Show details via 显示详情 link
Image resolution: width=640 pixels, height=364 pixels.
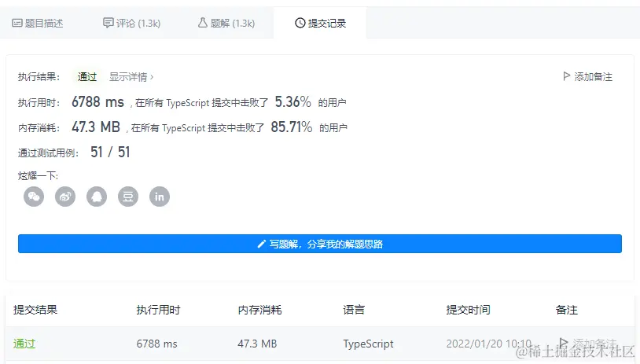pos(131,77)
